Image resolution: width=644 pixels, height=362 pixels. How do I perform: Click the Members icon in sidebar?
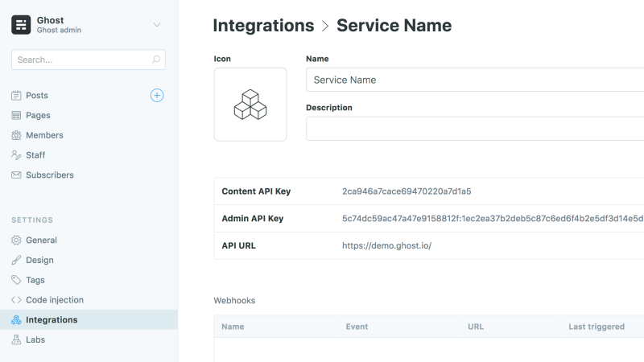(x=16, y=135)
